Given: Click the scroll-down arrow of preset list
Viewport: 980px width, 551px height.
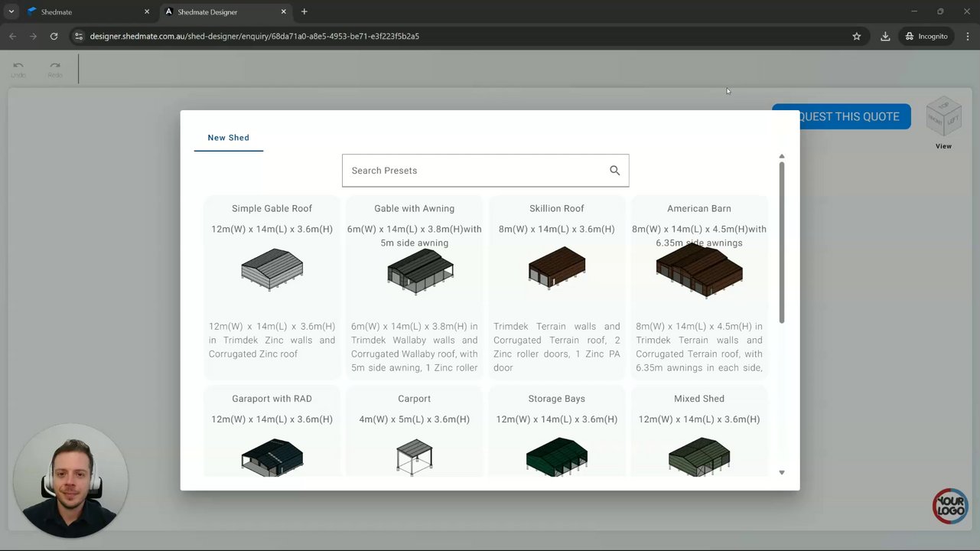Looking at the screenshot, I should pyautogui.click(x=781, y=472).
